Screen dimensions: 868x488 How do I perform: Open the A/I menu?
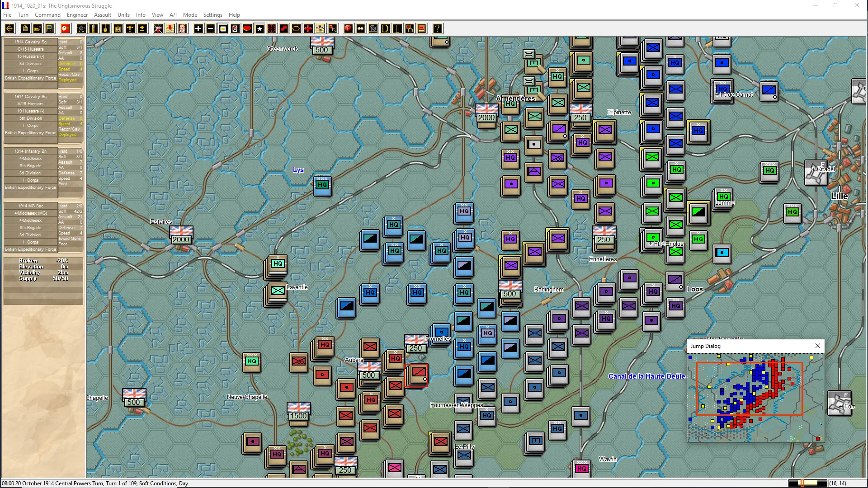point(173,15)
